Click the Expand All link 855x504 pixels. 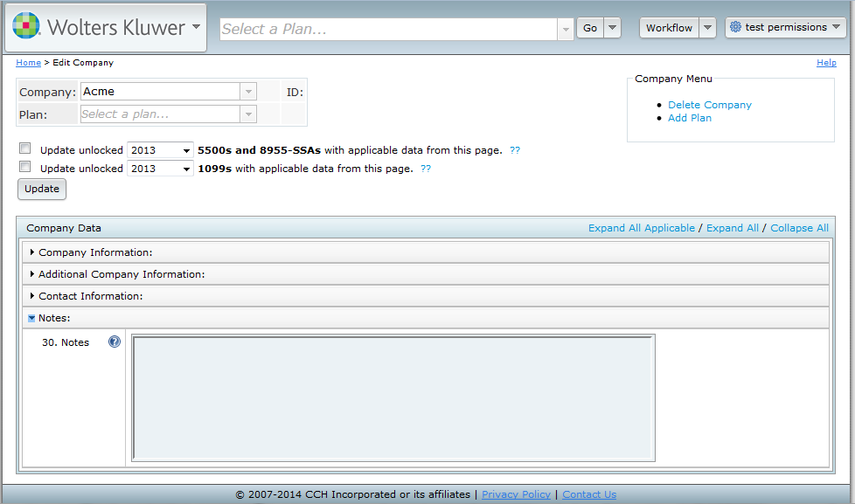[x=733, y=228]
